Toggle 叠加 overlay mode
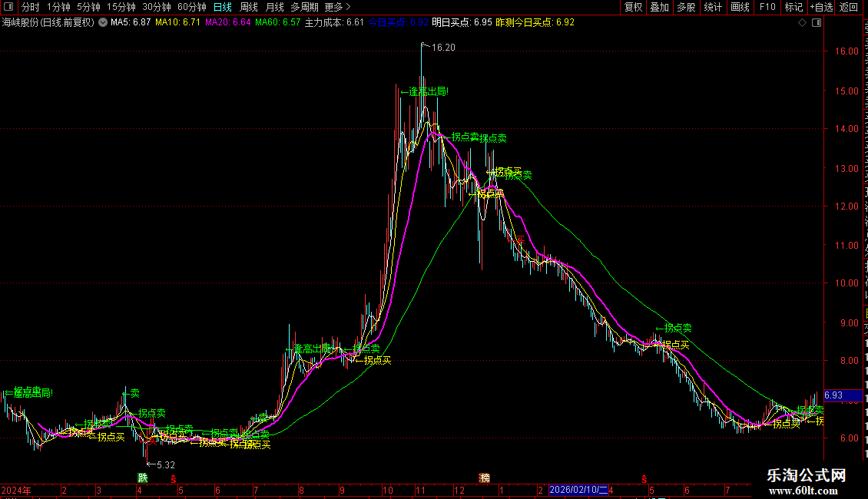 659,7
